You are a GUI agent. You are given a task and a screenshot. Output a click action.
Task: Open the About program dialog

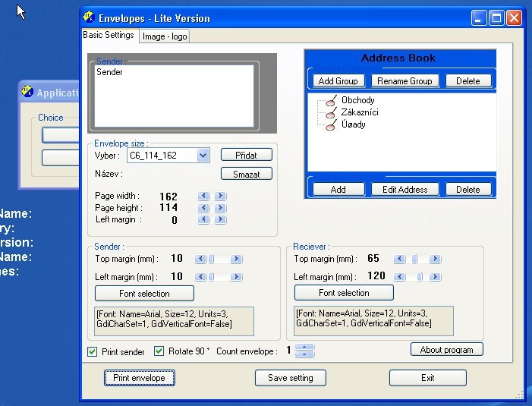point(446,350)
